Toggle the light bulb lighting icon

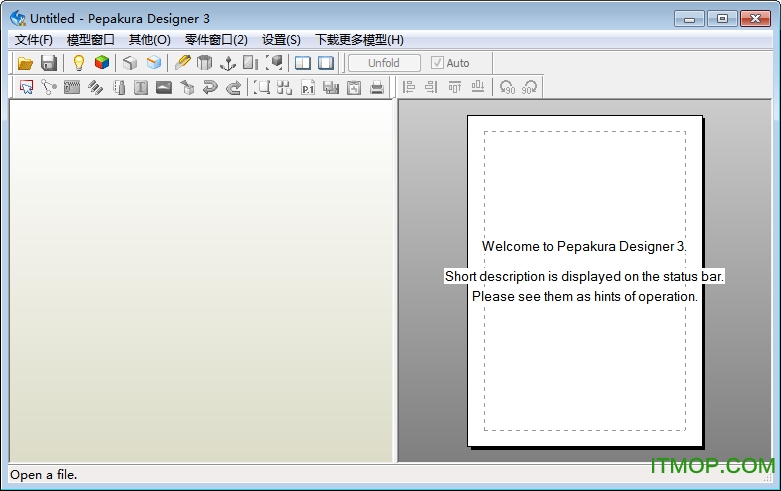click(x=78, y=63)
